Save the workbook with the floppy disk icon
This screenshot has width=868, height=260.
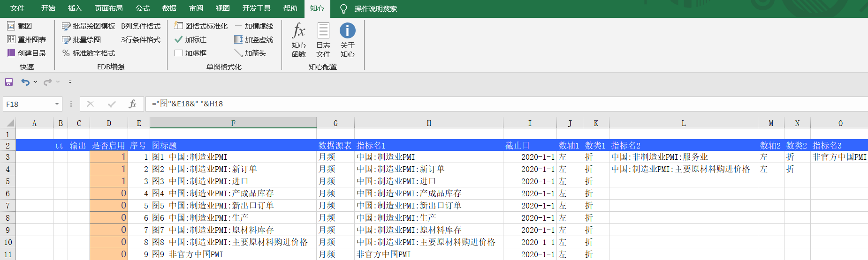coord(9,82)
